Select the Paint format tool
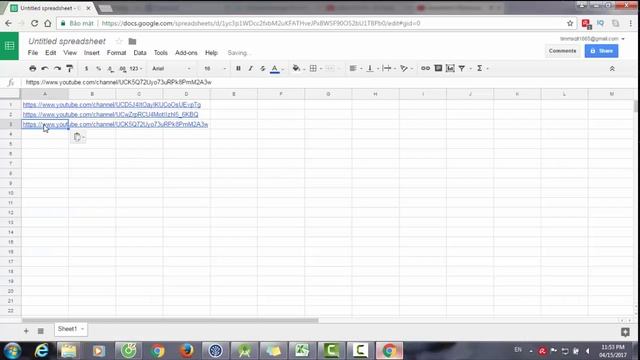Image resolution: width=640 pixels, height=360 pixels. coord(69,69)
